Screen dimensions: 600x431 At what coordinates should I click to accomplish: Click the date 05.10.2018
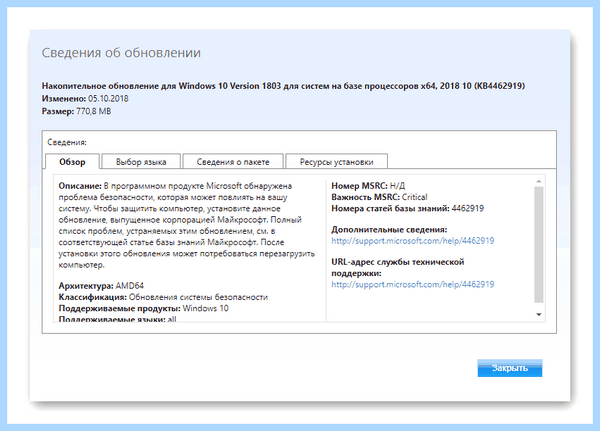pyautogui.click(x=108, y=98)
